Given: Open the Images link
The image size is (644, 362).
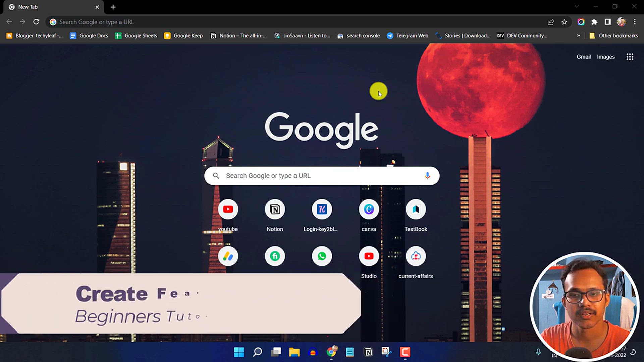Looking at the screenshot, I should (x=606, y=57).
